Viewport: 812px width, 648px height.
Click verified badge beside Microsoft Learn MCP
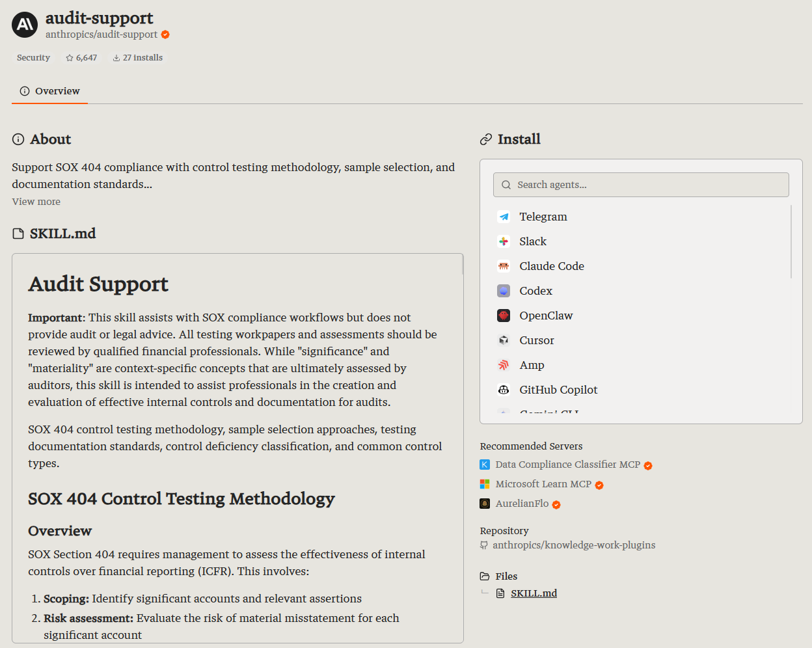pos(599,485)
